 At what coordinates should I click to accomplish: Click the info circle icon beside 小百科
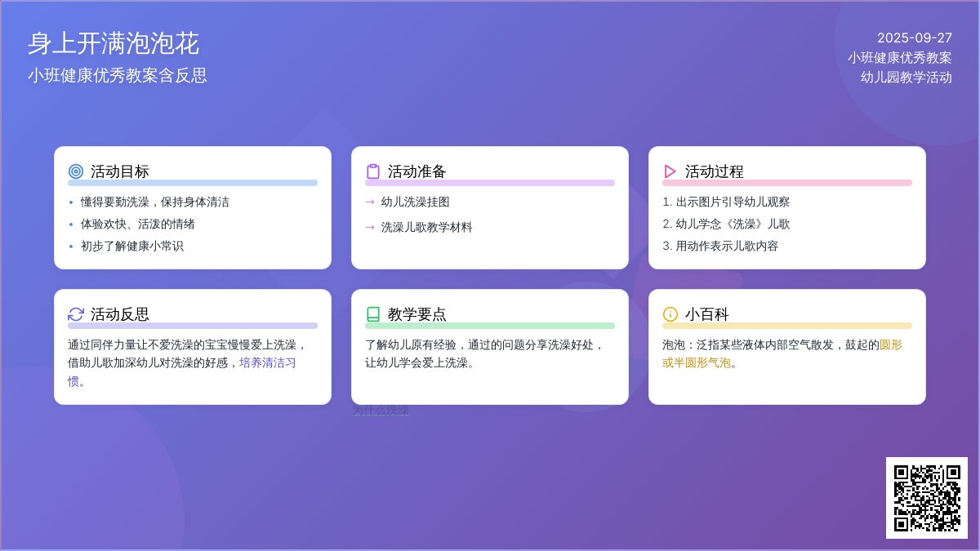coord(670,314)
